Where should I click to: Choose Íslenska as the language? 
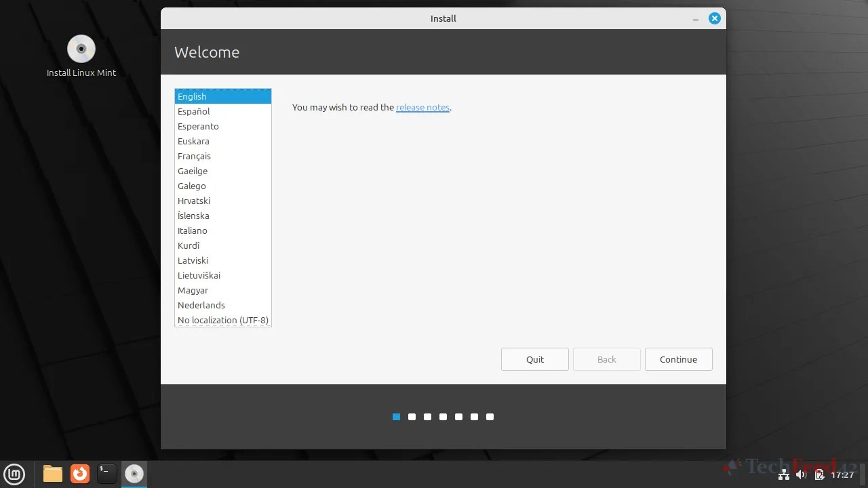[223, 216]
